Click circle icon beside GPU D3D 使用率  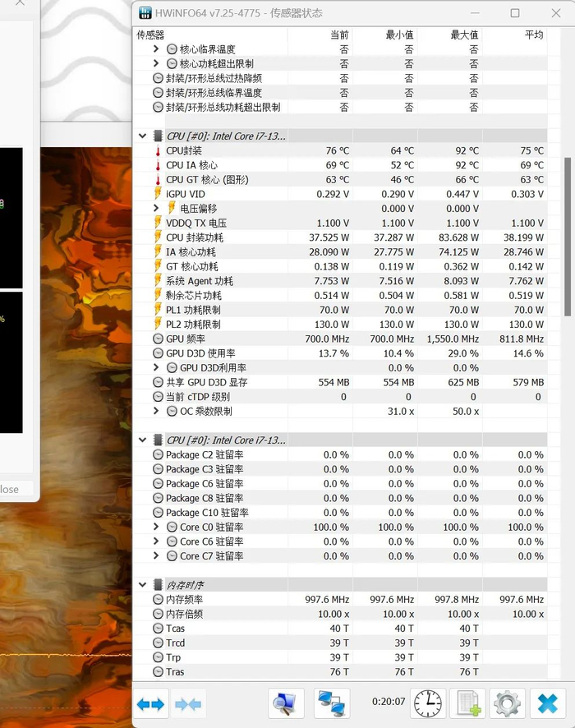158,353
